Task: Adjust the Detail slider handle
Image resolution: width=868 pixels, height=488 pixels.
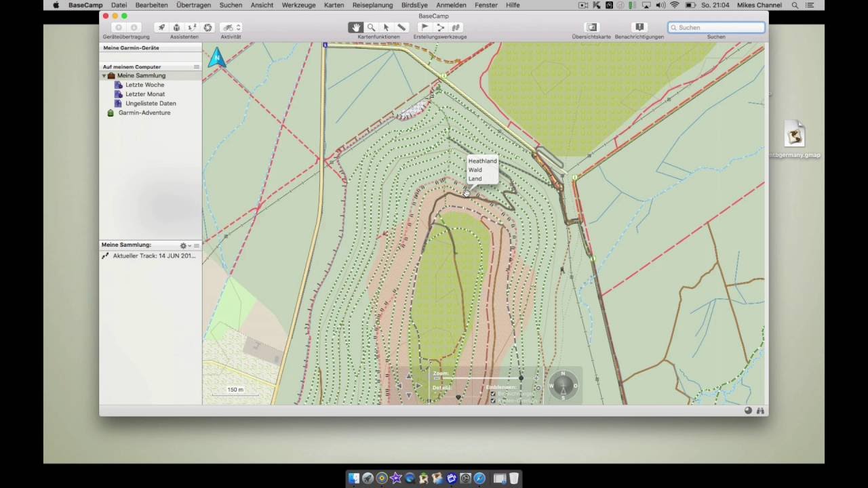Action: tap(458, 397)
